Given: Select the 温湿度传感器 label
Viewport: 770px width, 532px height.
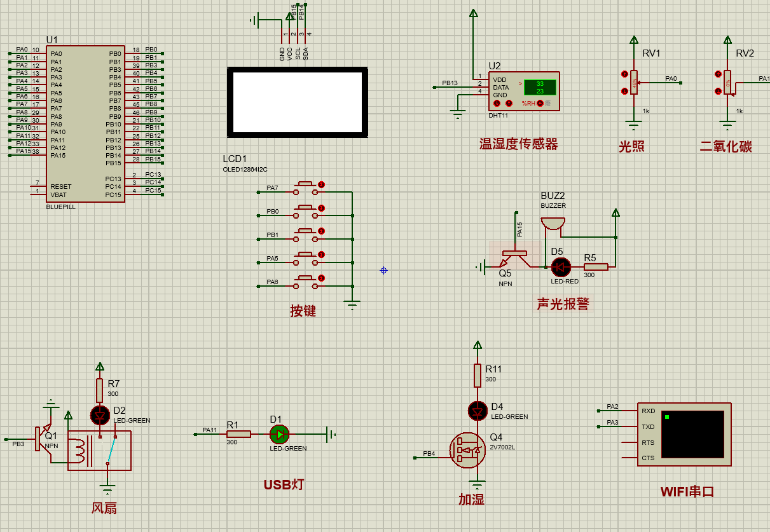Looking at the screenshot, I should 519,144.
